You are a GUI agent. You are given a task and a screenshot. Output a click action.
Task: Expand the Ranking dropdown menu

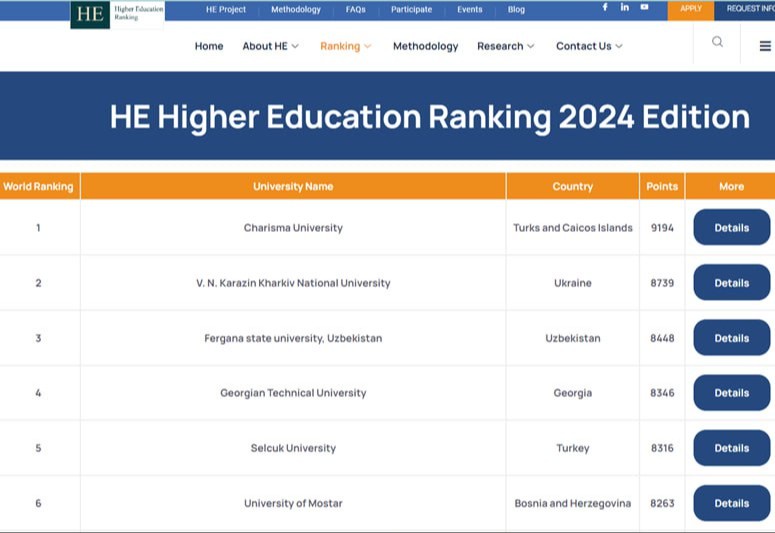tap(345, 46)
